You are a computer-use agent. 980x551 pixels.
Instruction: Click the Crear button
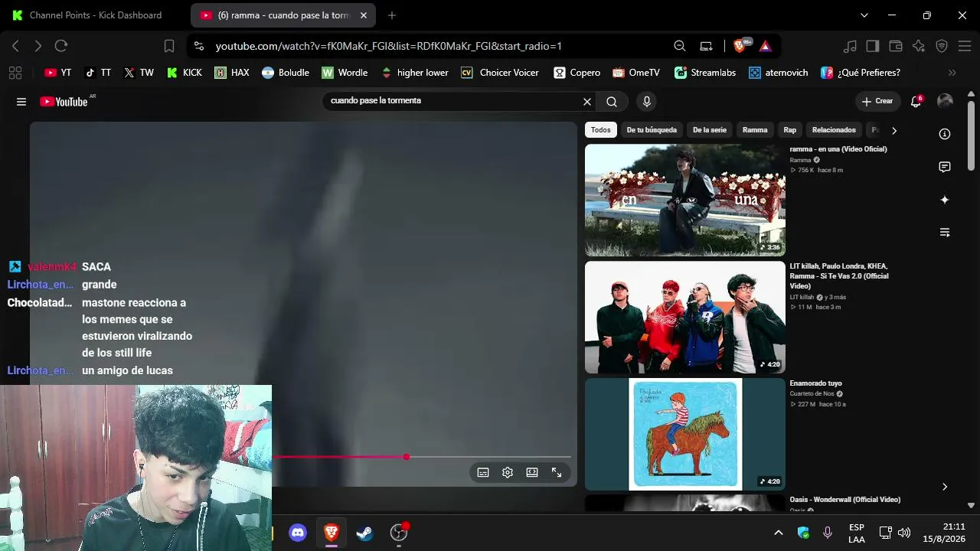pyautogui.click(x=877, y=101)
